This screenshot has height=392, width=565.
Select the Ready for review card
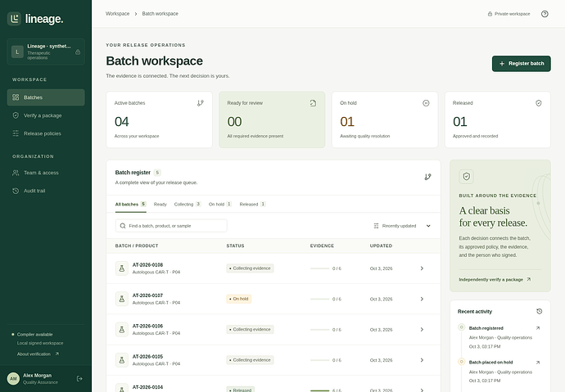tap(272, 119)
